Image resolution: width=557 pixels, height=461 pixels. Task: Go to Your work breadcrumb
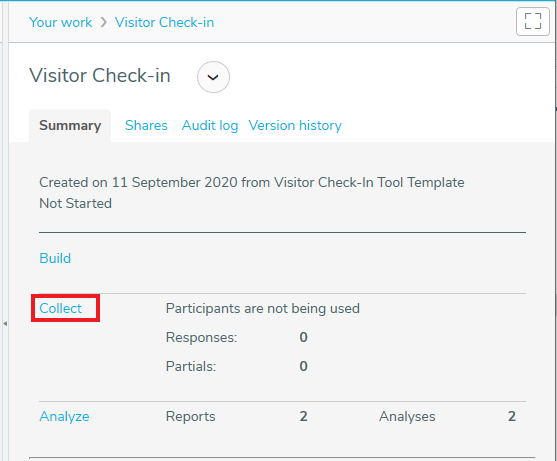click(x=60, y=22)
